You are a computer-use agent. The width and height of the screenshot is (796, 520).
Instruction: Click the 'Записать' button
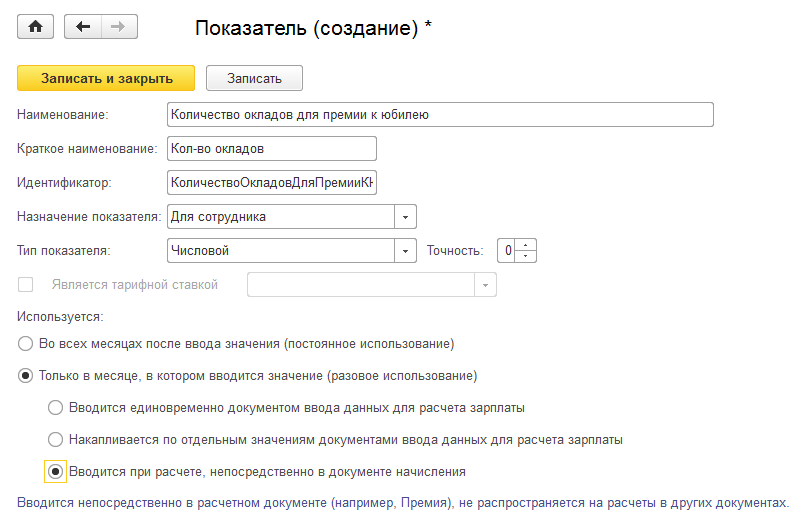(x=254, y=78)
